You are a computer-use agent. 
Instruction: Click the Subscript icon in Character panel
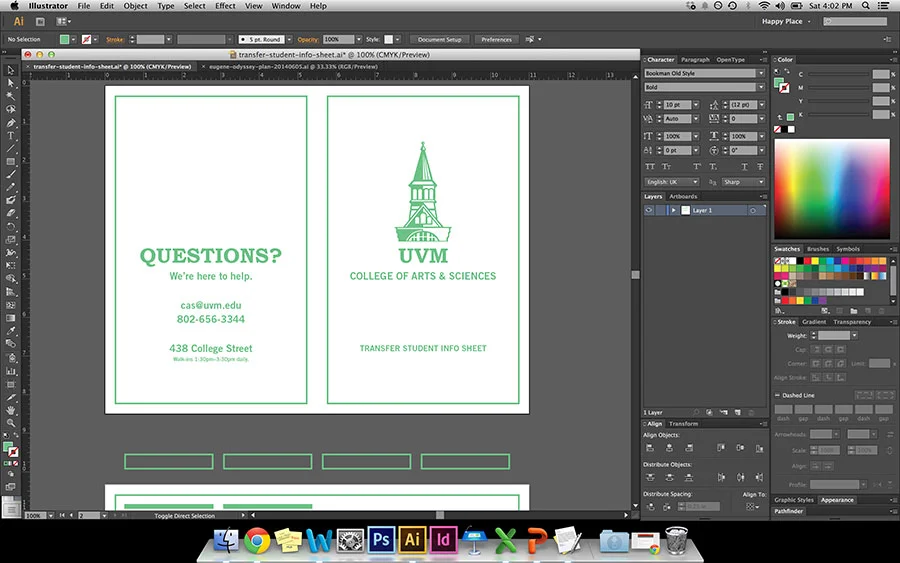point(713,166)
